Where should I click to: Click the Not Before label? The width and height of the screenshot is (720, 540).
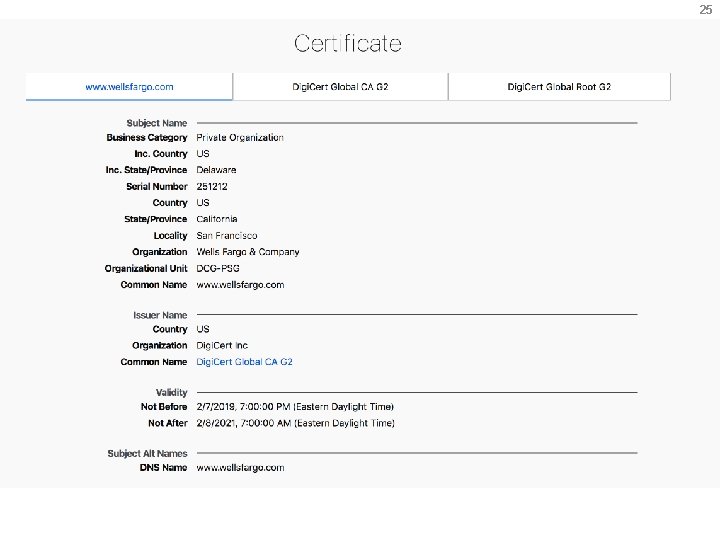[x=164, y=407]
